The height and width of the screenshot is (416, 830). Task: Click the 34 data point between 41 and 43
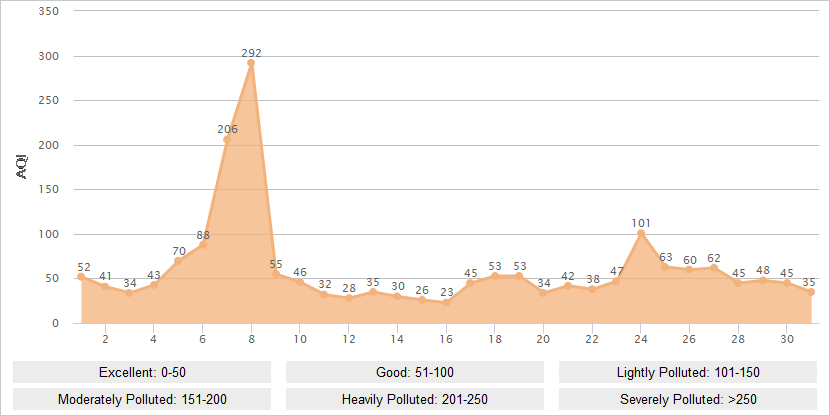[129, 293]
